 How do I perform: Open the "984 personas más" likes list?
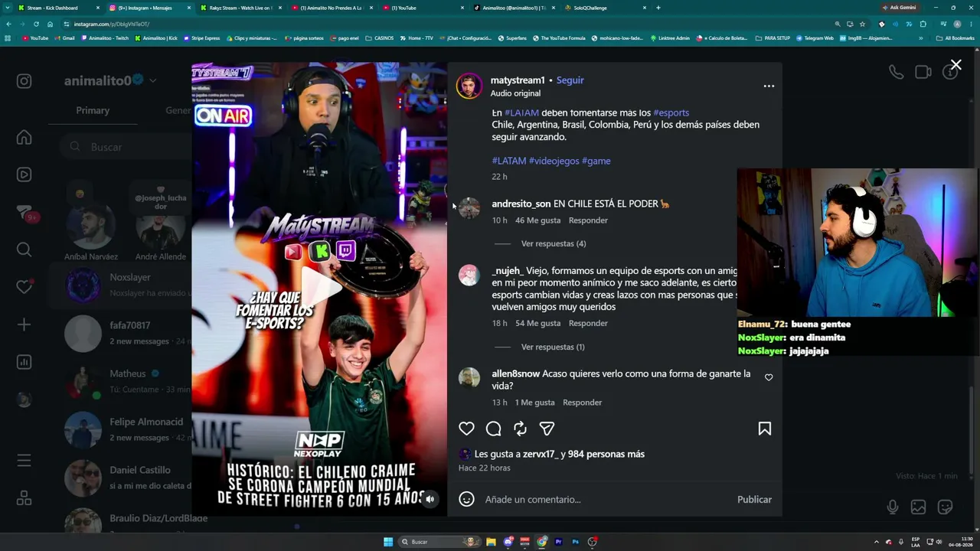coord(606,454)
